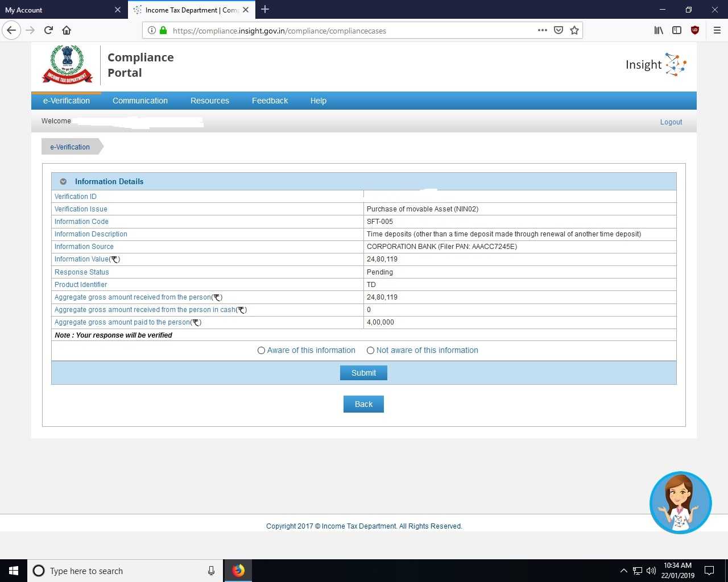
Task: Save page to Pocket icon
Action: pyautogui.click(x=559, y=30)
